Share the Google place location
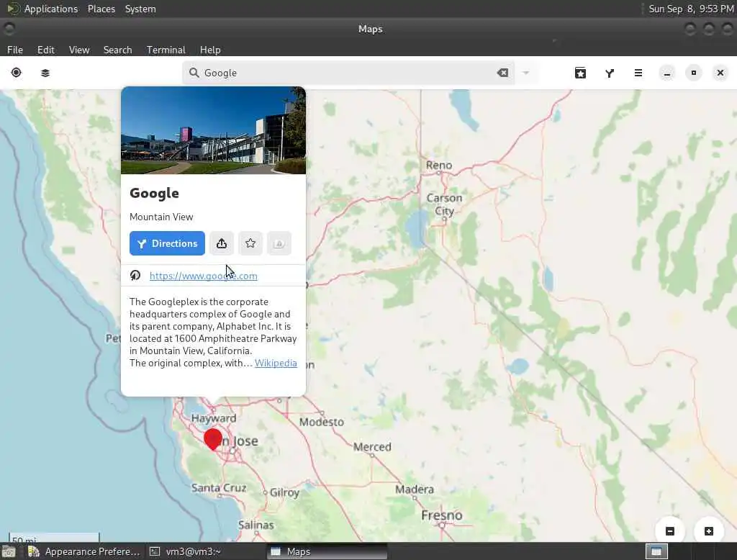The height and width of the screenshot is (560, 737). [x=222, y=243]
